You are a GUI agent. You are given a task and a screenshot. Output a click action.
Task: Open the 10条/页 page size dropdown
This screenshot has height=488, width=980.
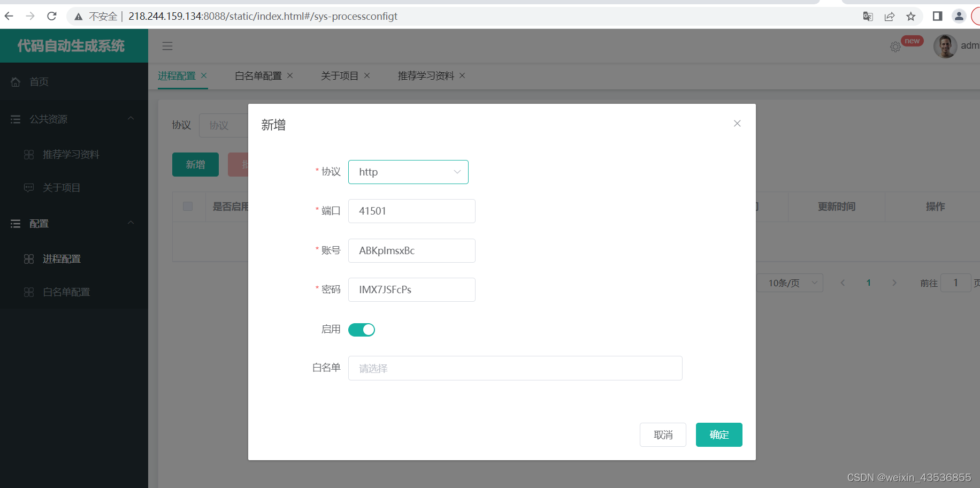[790, 283]
